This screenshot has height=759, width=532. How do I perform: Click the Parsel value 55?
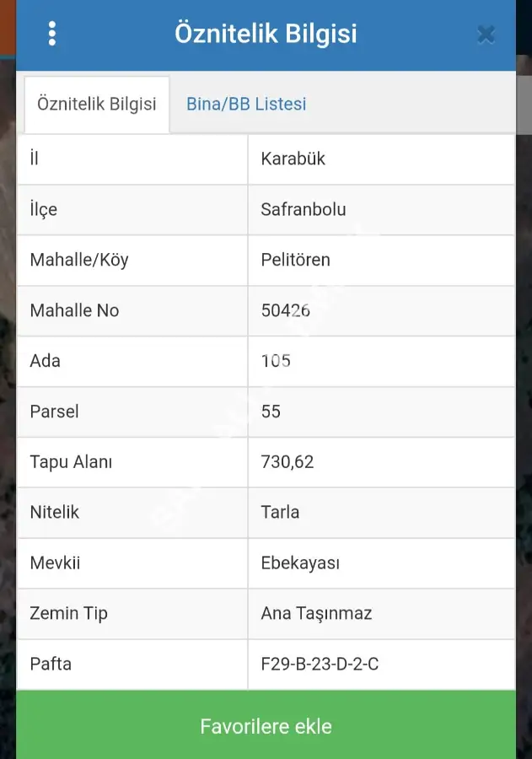(271, 412)
